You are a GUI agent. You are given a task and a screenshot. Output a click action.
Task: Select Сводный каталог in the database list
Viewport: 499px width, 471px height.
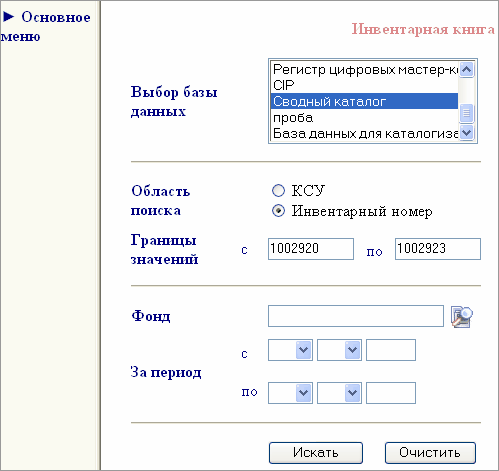(x=365, y=101)
